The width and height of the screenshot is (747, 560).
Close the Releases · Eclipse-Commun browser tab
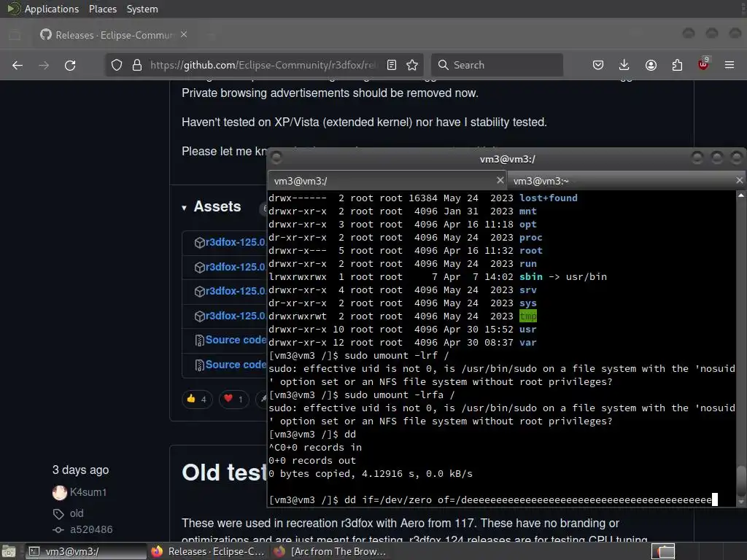pyautogui.click(x=184, y=35)
